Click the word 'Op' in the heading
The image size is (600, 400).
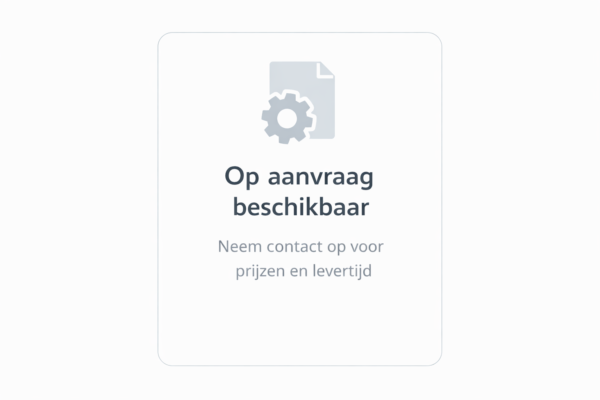coord(241,177)
